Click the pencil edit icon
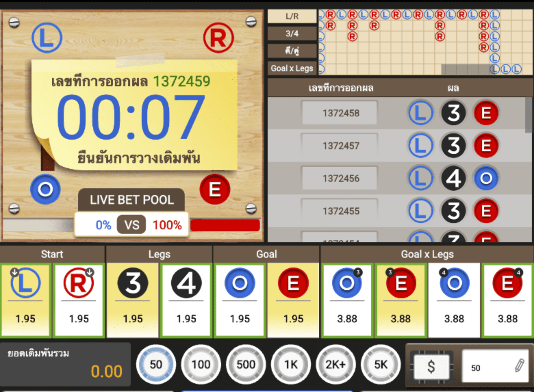This screenshot has height=392, width=534. click(x=519, y=366)
